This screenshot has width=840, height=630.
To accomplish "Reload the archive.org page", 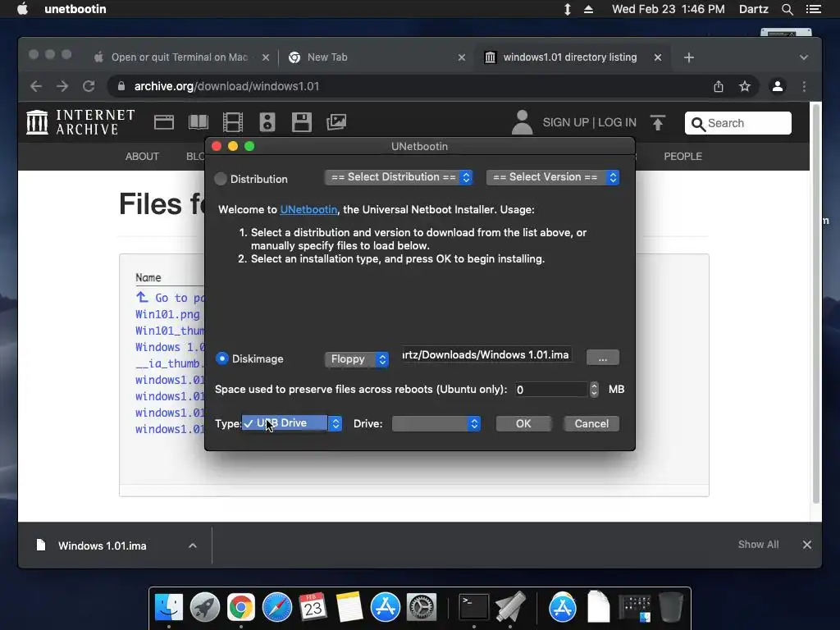I will coord(89,86).
